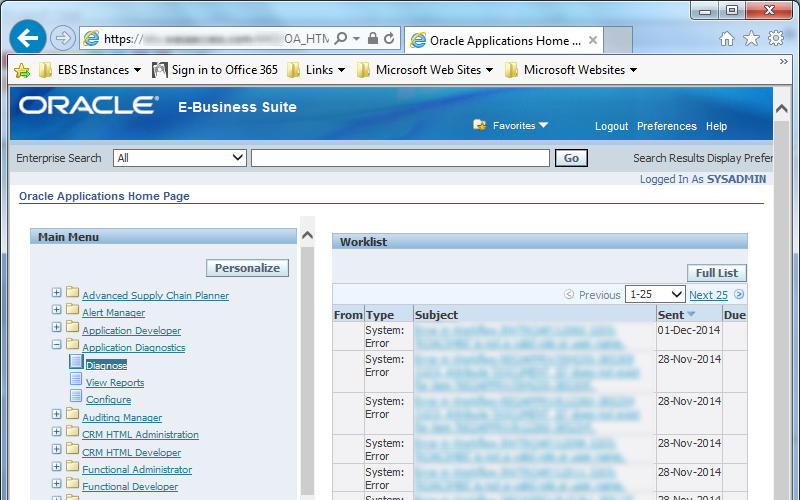Click the Configure page icon
This screenshot has width=800, height=500.
[76, 396]
